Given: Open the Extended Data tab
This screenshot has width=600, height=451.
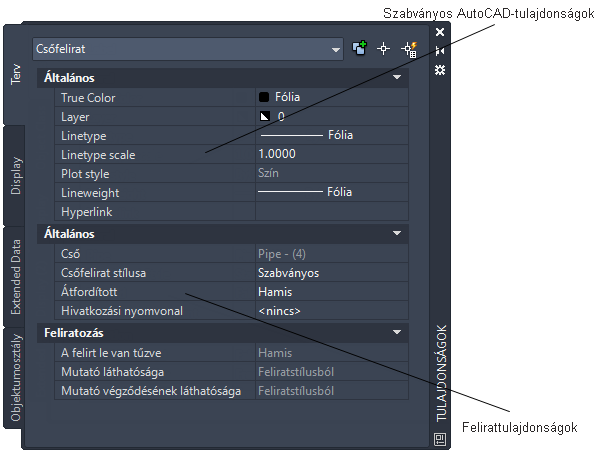Looking at the screenshot, I should coord(15,277).
